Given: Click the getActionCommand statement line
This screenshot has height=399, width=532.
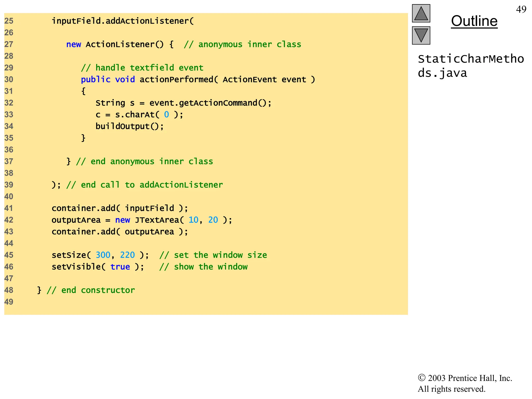Looking at the screenshot, I should (x=183, y=103).
